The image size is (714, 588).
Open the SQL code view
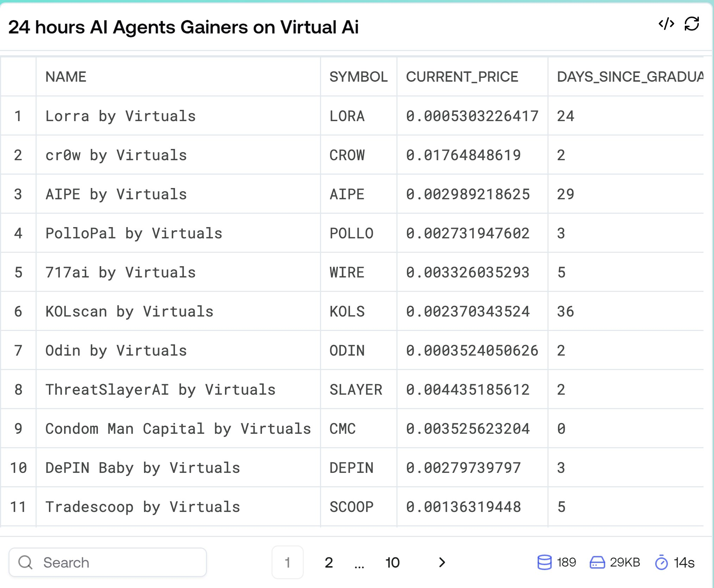666,24
